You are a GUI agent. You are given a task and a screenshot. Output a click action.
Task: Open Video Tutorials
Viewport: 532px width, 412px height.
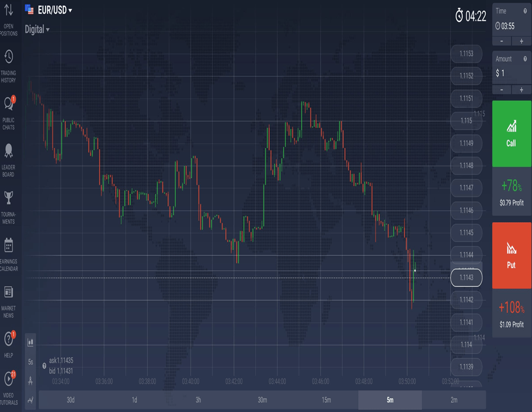coord(8,386)
